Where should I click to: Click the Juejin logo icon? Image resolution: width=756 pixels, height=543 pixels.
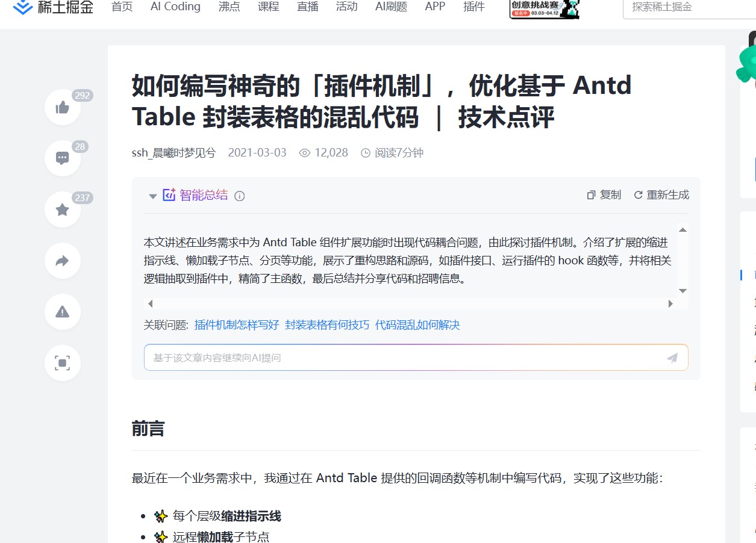tap(23, 7)
